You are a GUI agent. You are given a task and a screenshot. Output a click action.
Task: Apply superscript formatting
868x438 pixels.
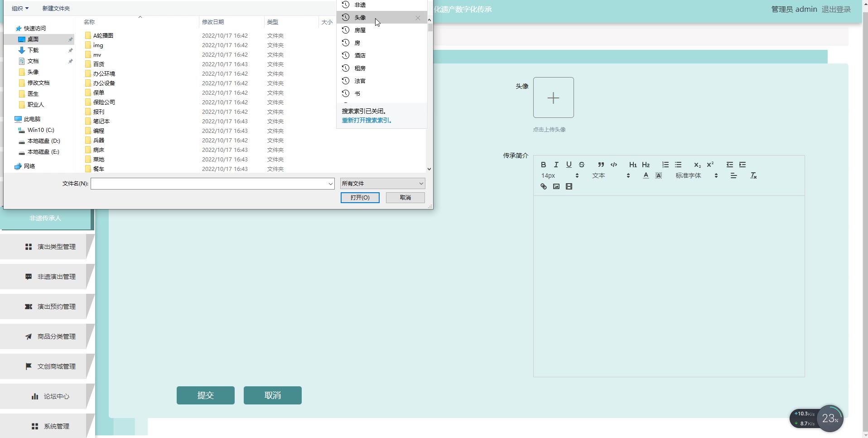[710, 165]
